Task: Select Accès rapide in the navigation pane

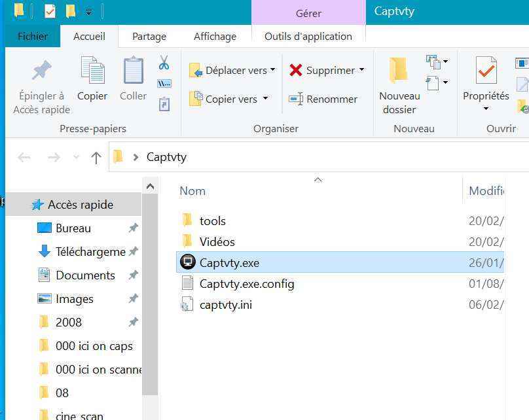Action: coord(73,204)
